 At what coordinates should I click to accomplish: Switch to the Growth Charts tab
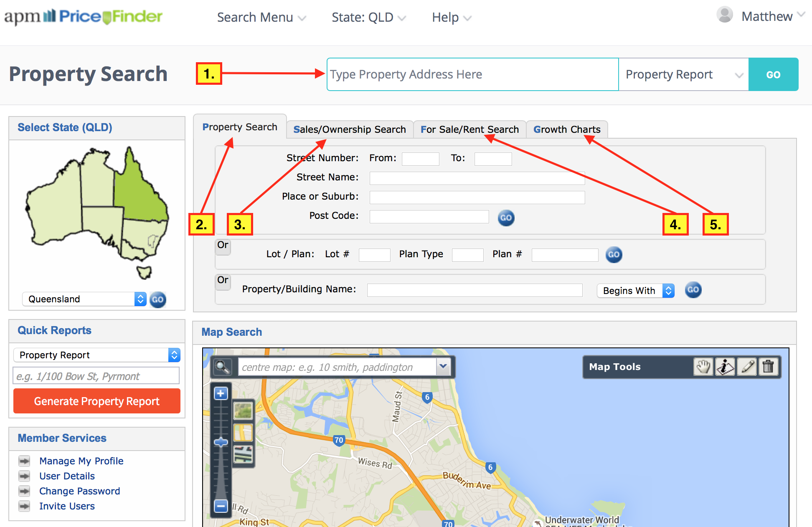pyautogui.click(x=567, y=129)
